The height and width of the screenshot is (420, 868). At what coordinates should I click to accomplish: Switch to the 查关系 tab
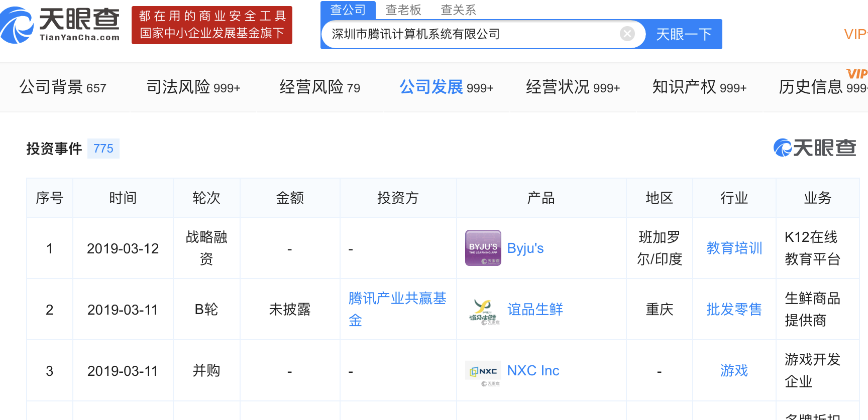click(x=458, y=10)
